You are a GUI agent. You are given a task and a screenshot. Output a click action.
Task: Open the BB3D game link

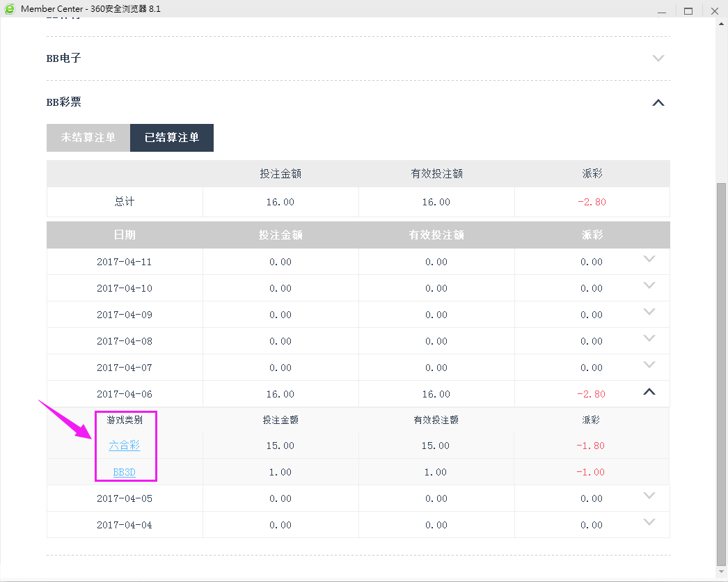point(125,472)
